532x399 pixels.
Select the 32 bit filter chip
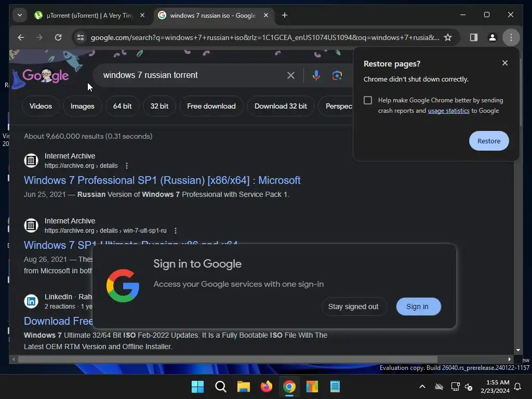point(159,106)
